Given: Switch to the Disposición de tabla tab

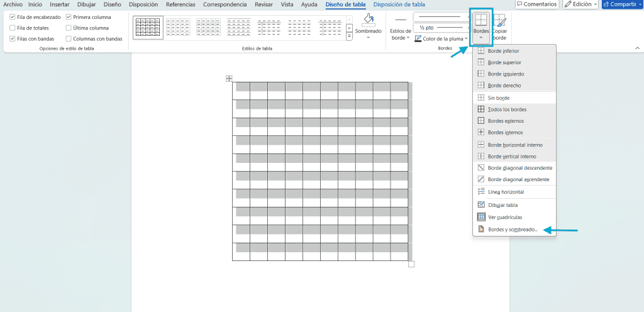Looking at the screenshot, I should 399,4.
